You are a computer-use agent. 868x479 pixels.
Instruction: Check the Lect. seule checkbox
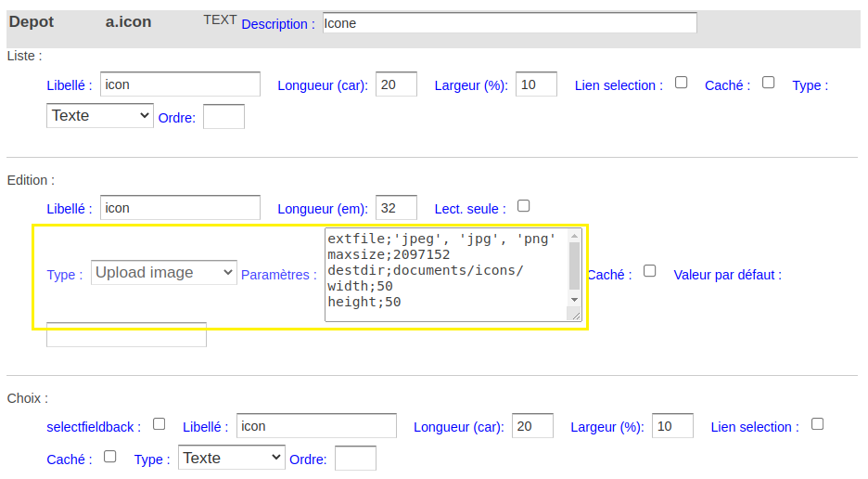[x=523, y=206]
